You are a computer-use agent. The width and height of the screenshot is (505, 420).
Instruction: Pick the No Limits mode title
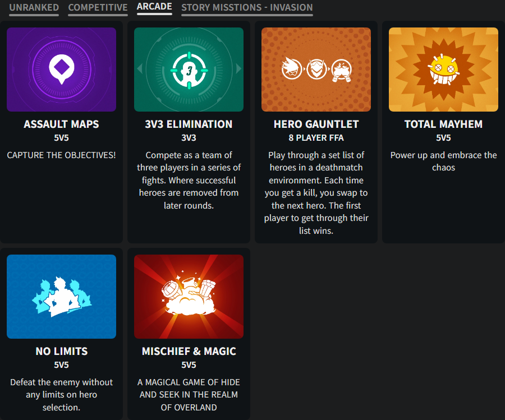coord(62,351)
